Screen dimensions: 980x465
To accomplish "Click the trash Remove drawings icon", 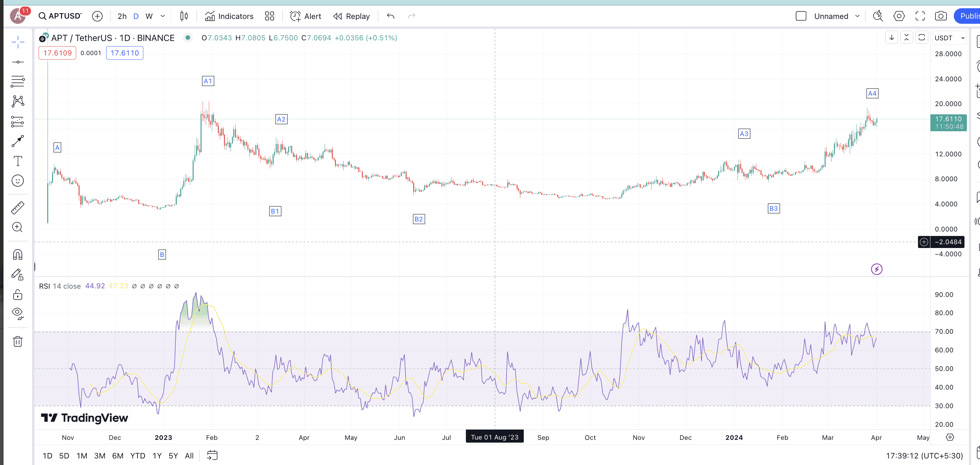I will click(18, 341).
